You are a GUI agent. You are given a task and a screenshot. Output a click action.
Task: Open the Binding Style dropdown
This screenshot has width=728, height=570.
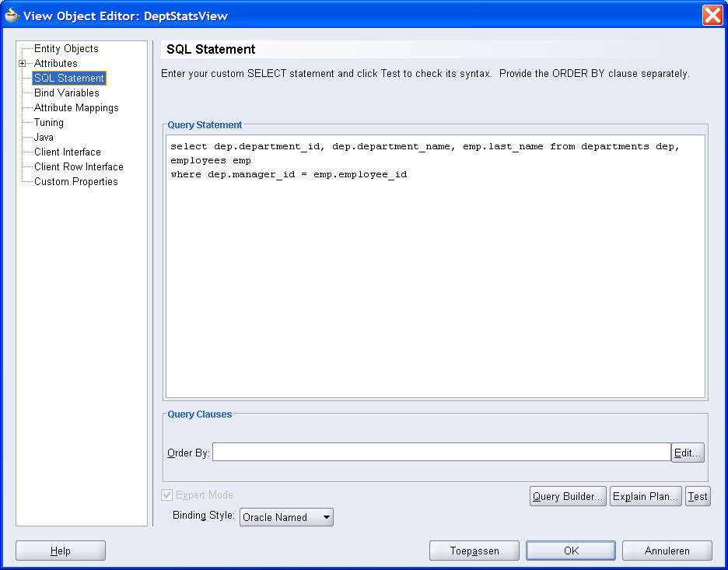point(286,517)
